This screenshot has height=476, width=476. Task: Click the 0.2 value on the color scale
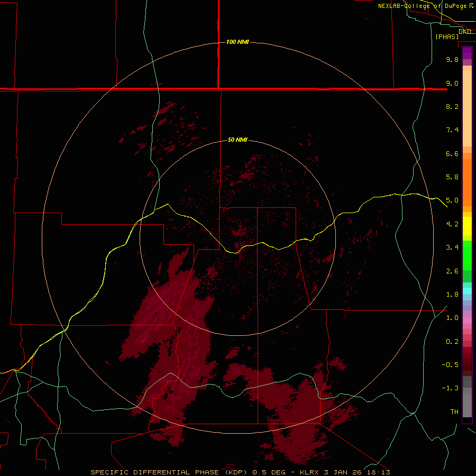452,342
